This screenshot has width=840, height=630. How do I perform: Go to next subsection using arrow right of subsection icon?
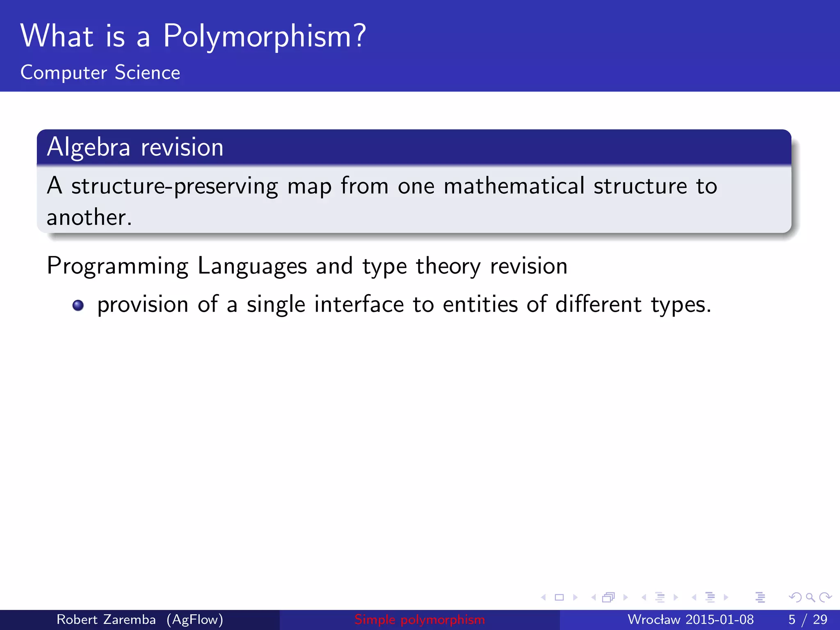pos(676,598)
